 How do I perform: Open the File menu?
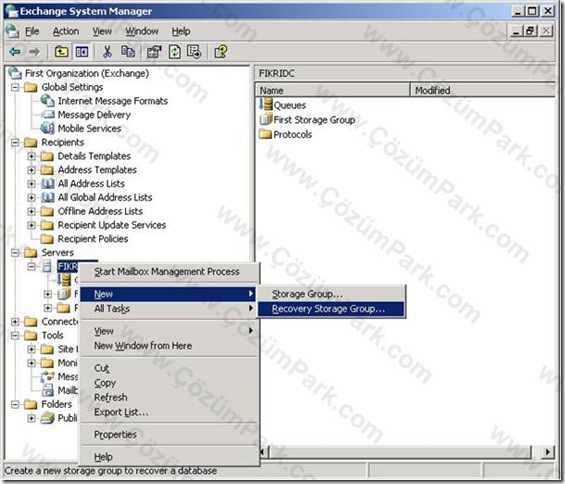[32, 32]
